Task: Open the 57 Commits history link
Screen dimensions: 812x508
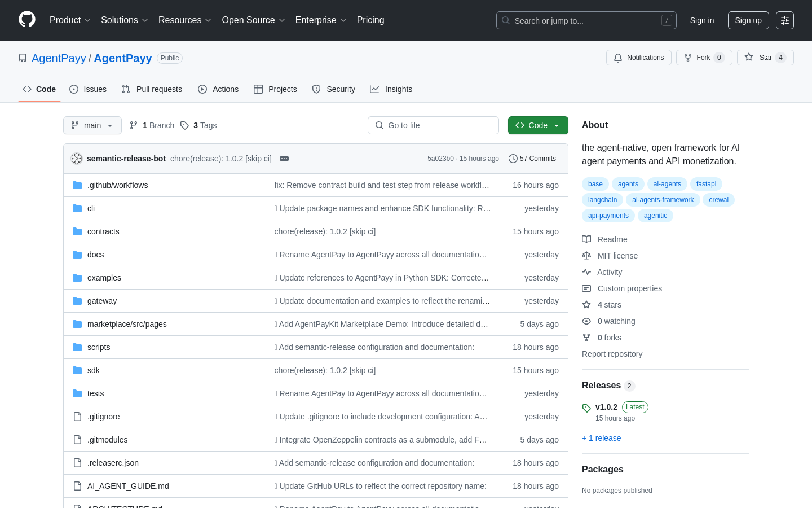Action: [532, 159]
